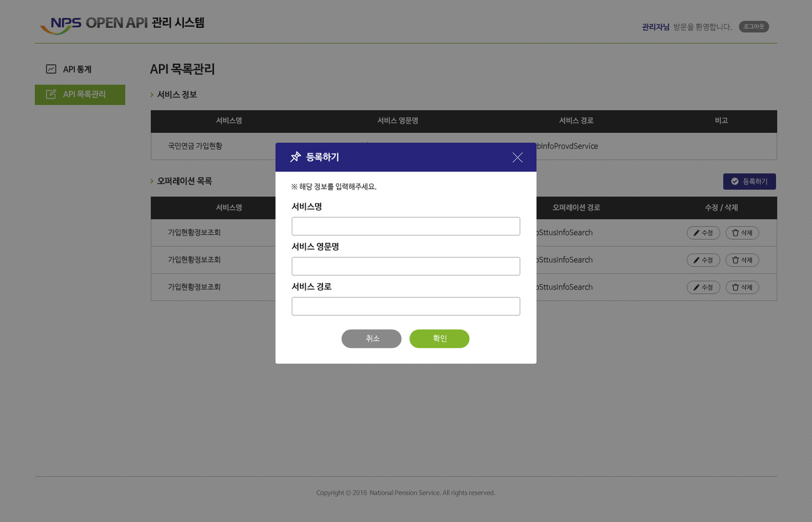Focus the 서비스 영문명 input field
The image size is (812, 522).
tap(405, 266)
